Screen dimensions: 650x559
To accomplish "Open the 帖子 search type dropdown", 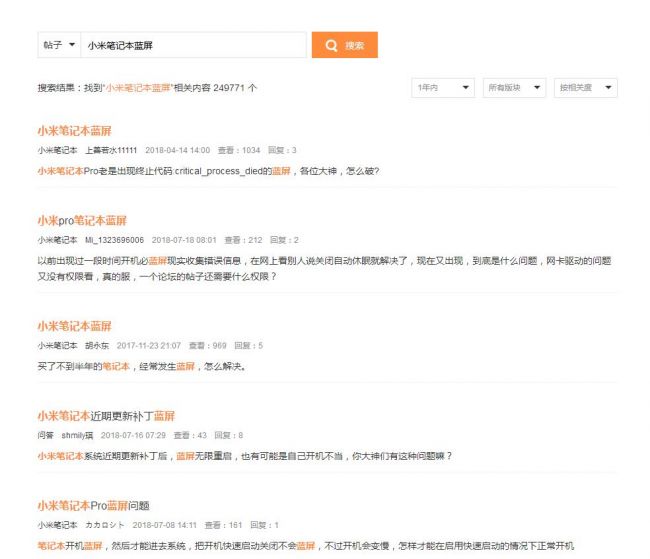I will (x=59, y=45).
